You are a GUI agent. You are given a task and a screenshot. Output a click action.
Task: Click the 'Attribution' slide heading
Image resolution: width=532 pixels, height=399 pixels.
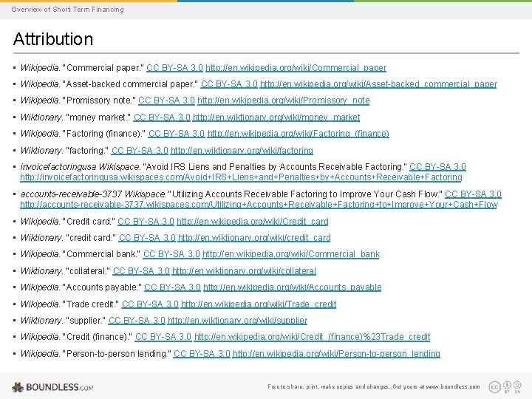(53, 38)
